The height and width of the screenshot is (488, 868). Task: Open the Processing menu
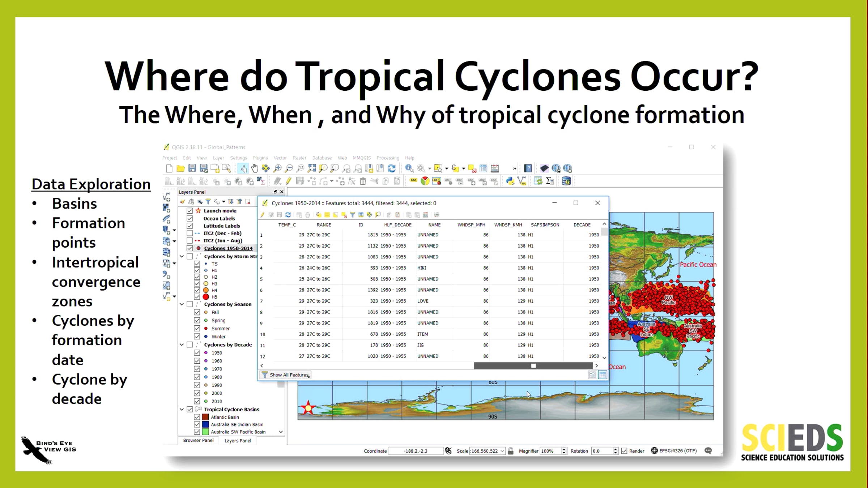click(388, 158)
